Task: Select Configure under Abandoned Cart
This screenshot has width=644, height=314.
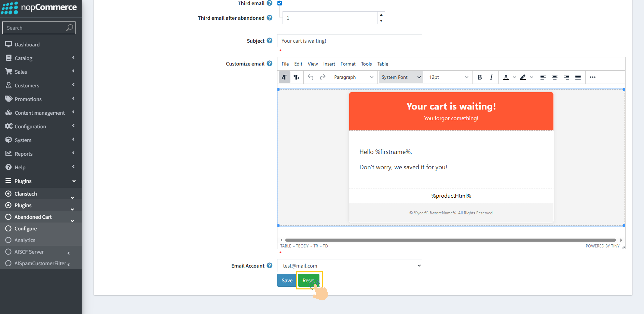Action: point(26,229)
